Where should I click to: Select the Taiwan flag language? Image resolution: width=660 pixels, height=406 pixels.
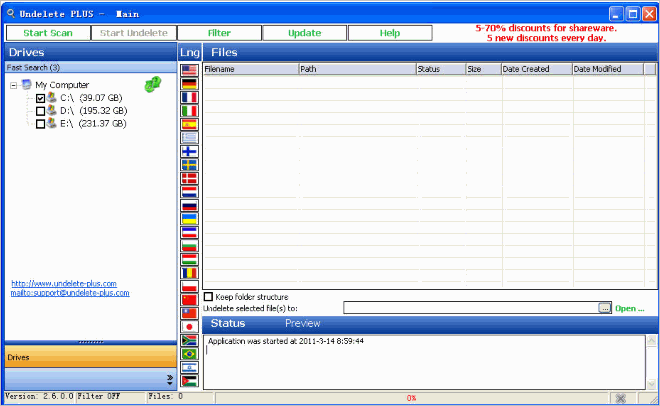(x=189, y=313)
